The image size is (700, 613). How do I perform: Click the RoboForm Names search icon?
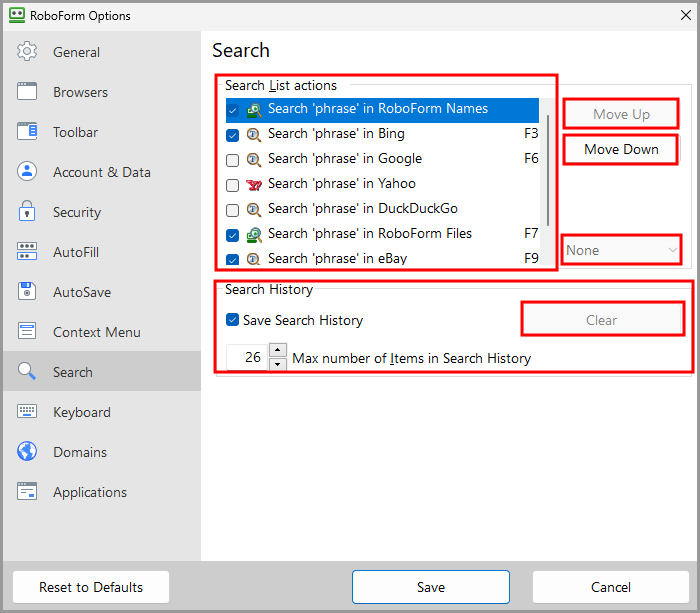(x=254, y=110)
